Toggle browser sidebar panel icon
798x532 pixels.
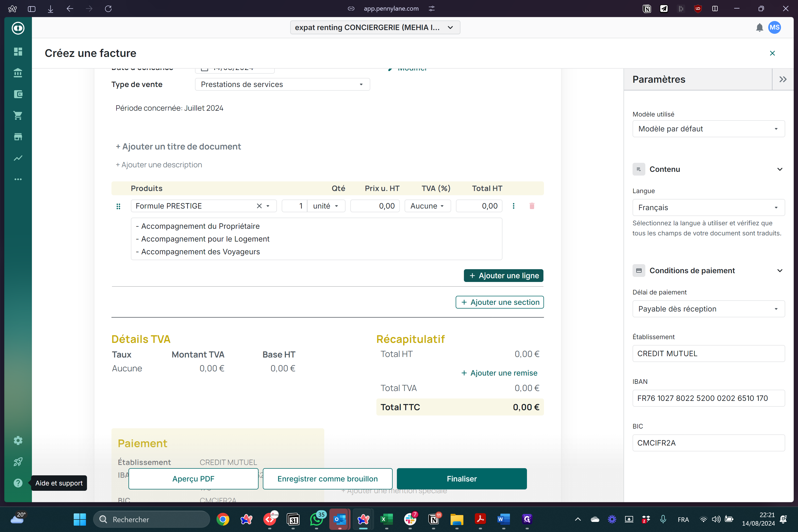[32, 9]
